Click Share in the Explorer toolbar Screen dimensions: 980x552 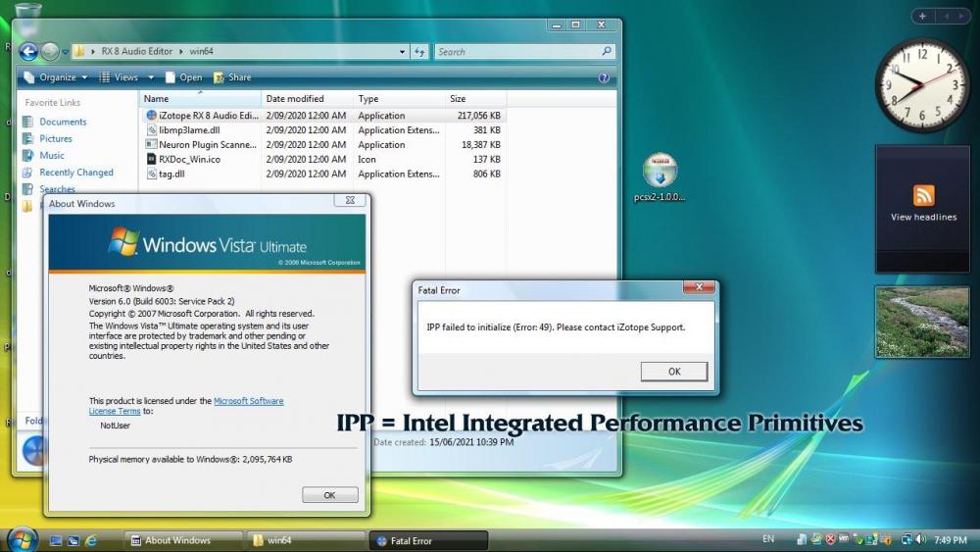click(232, 77)
